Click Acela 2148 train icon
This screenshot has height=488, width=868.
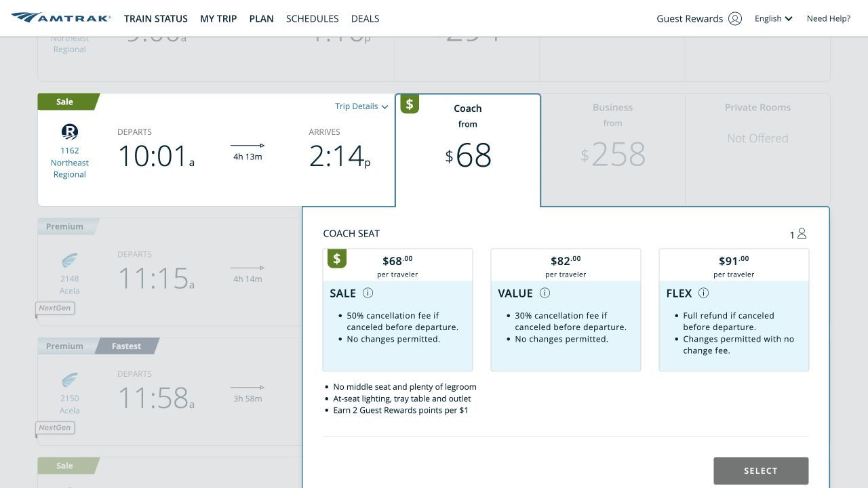[70, 260]
